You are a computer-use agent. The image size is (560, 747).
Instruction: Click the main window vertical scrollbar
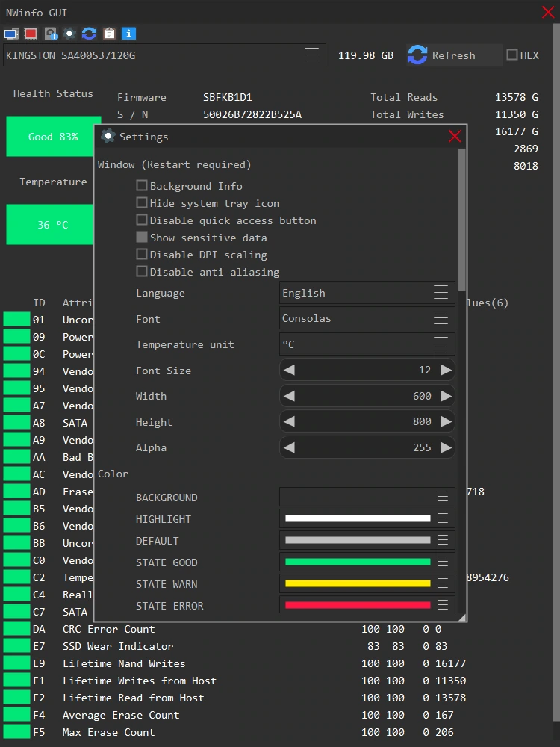[x=556, y=371]
